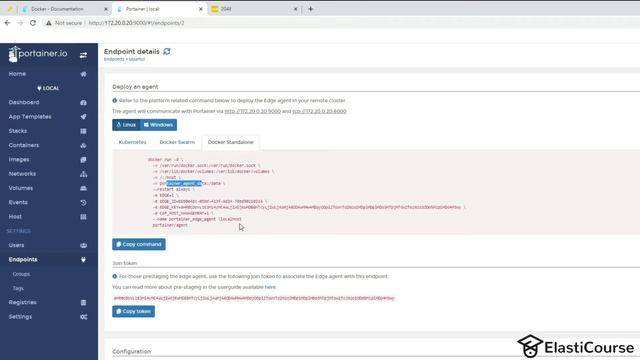The image size is (640, 360).
Task: Open Users in the sidebar
Action: pyautogui.click(x=16, y=245)
